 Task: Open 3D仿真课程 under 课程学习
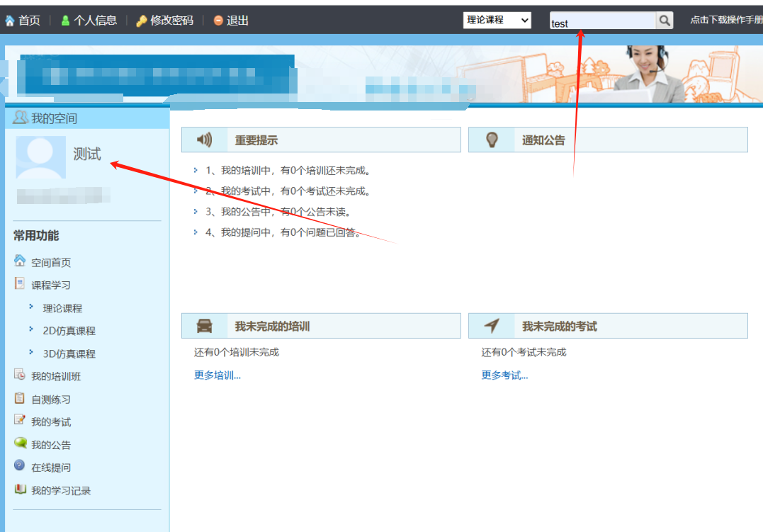tap(69, 354)
